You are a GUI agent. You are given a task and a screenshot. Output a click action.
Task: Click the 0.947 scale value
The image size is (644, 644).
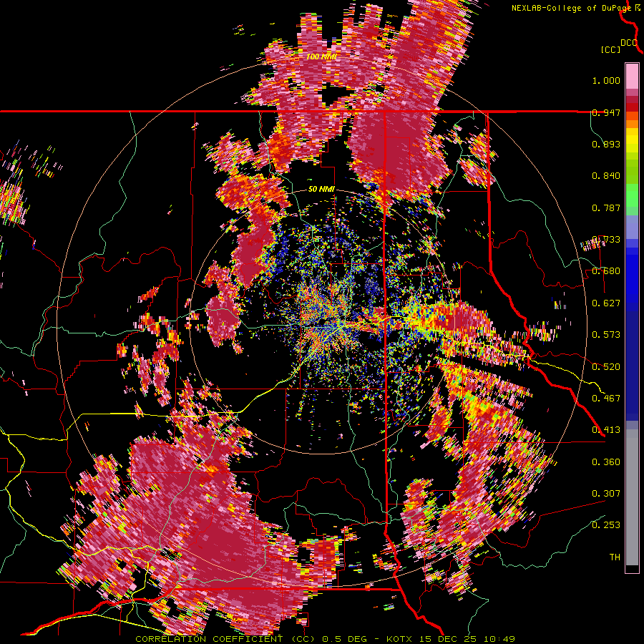[606, 112]
